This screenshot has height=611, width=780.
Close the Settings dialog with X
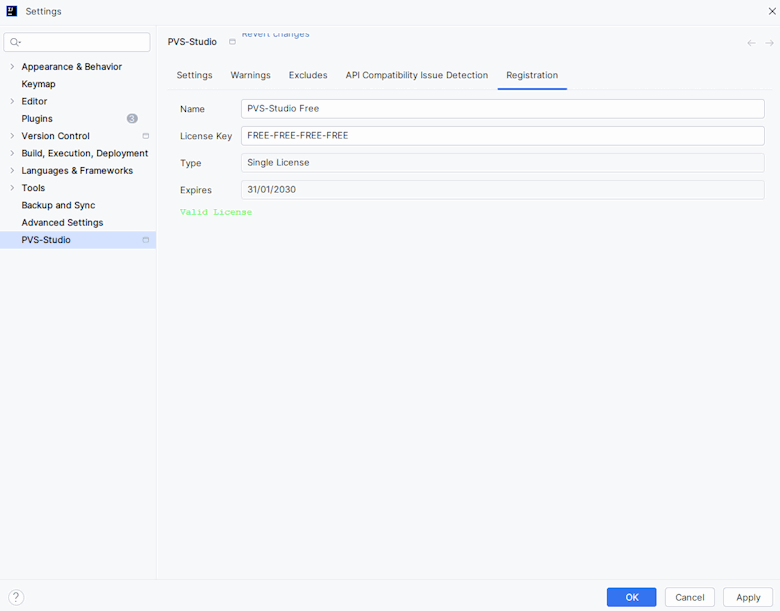click(x=772, y=11)
